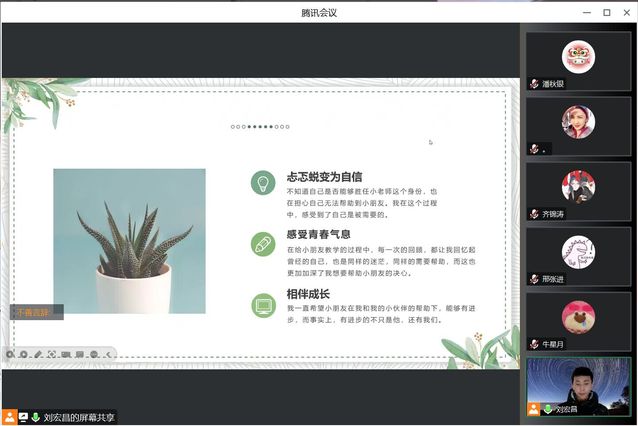Click the pencil icon beside 感受青春气息
Image resolution: width=638 pixels, height=426 pixels.
coord(263,243)
